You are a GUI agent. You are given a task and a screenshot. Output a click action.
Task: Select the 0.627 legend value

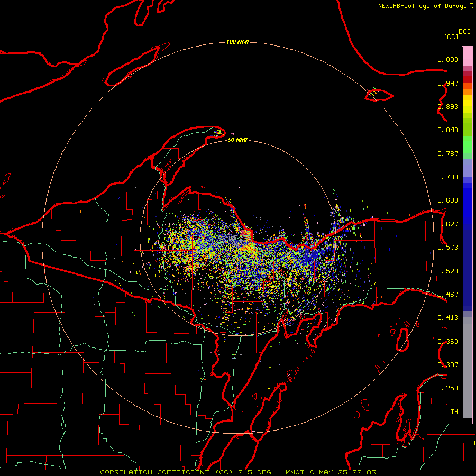click(x=448, y=224)
